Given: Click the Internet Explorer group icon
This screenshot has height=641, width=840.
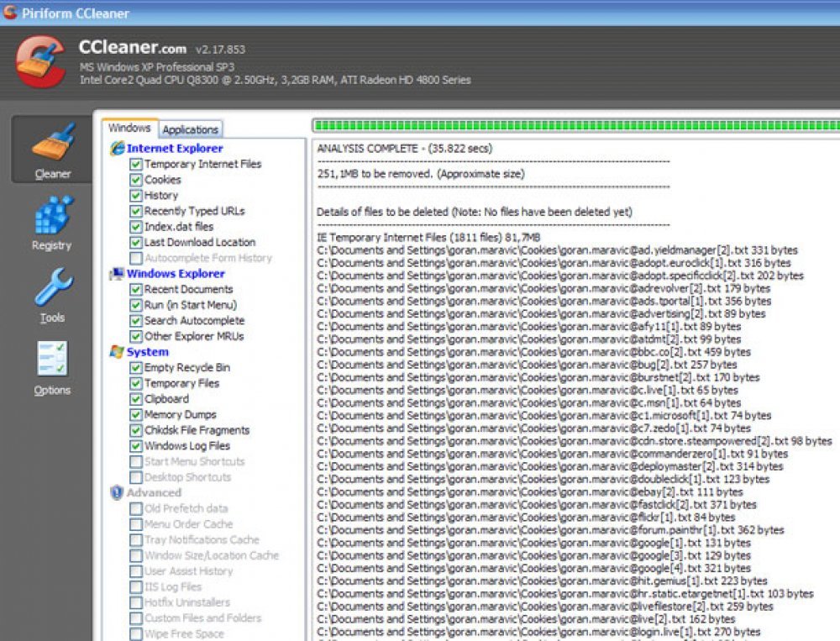Looking at the screenshot, I should 117,148.
